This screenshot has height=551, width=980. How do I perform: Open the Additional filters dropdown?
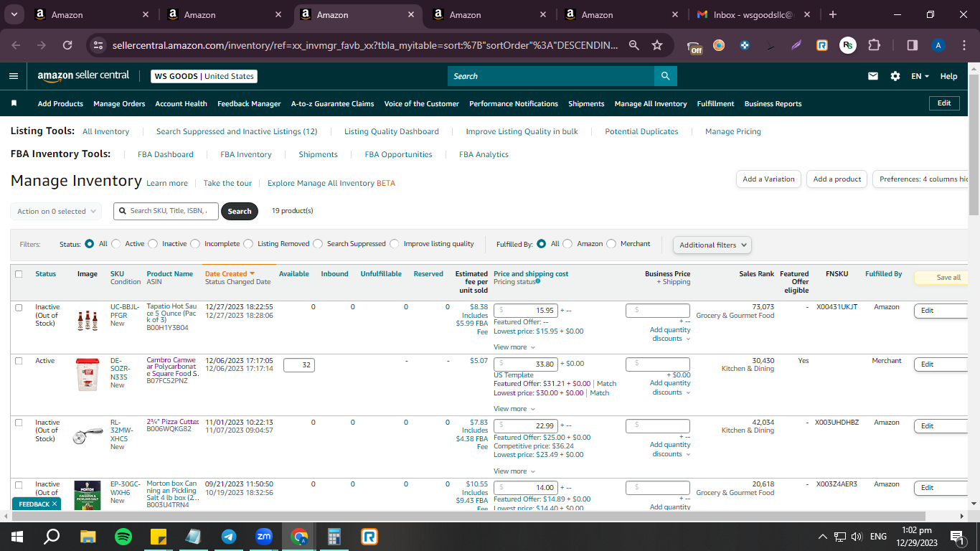(x=712, y=245)
